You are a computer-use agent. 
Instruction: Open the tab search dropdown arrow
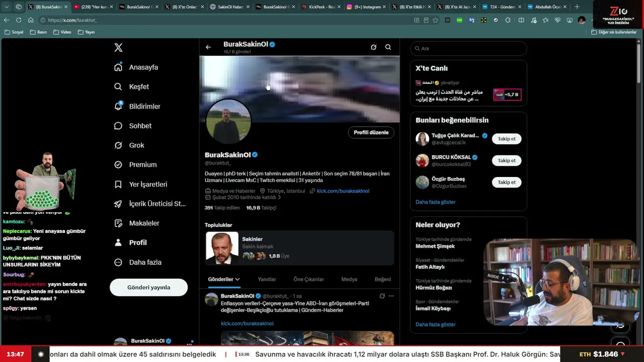pyautogui.click(x=7, y=7)
